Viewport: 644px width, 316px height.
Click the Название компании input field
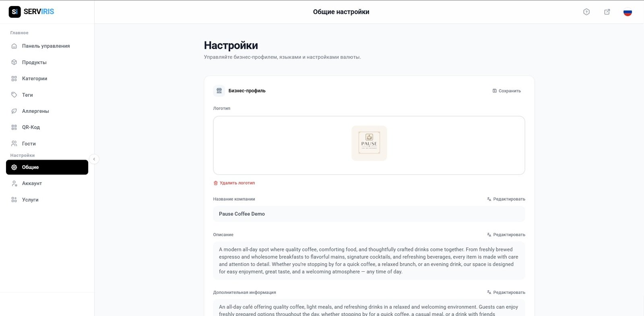point(369,214)
